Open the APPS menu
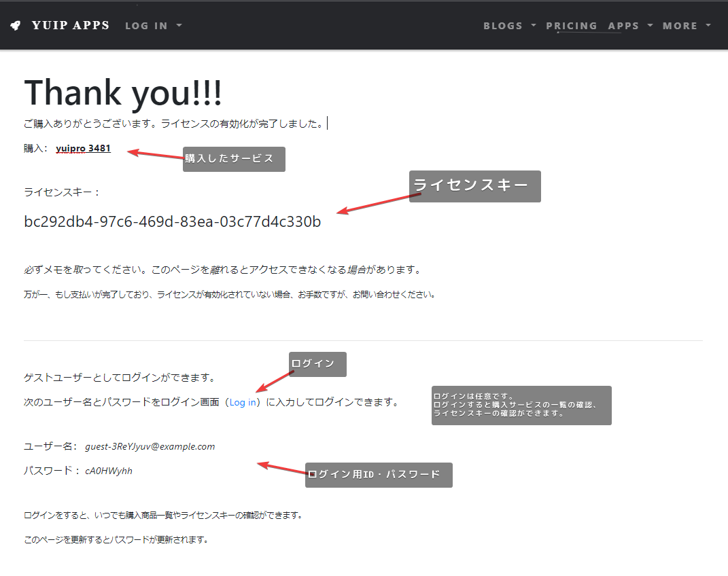The height and width of the screenshot is (576, 728). coord(623,26)
